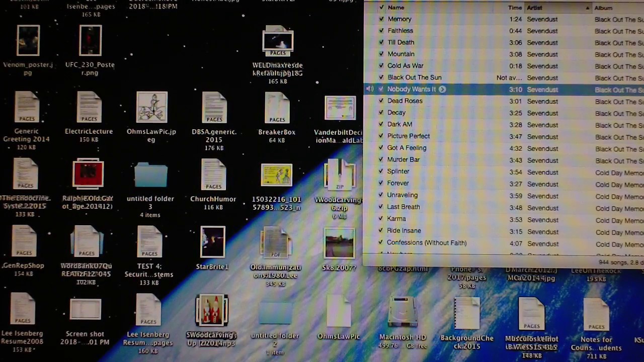Select the Old.Immunizations.1980.Lee PDF icon
Screen dimensions: 644x362
tap(276, 243)
